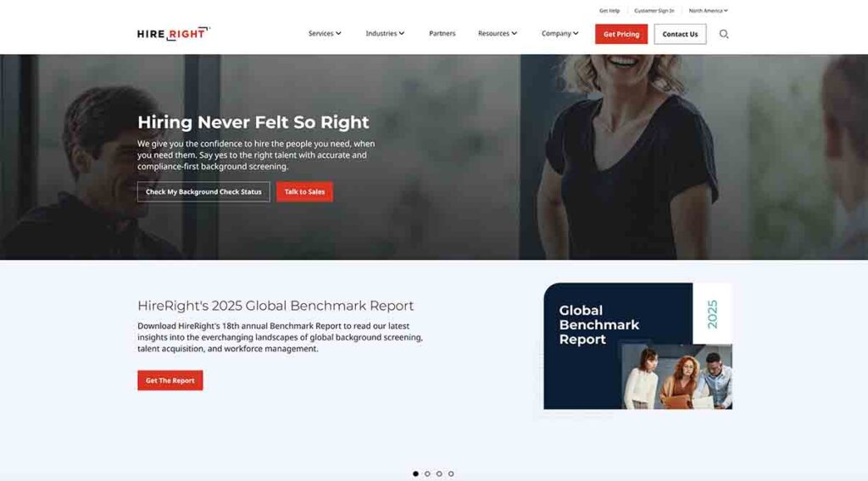Change region via North America selector
The width and height of the screenshot is (868, 481).
point(708,10)
